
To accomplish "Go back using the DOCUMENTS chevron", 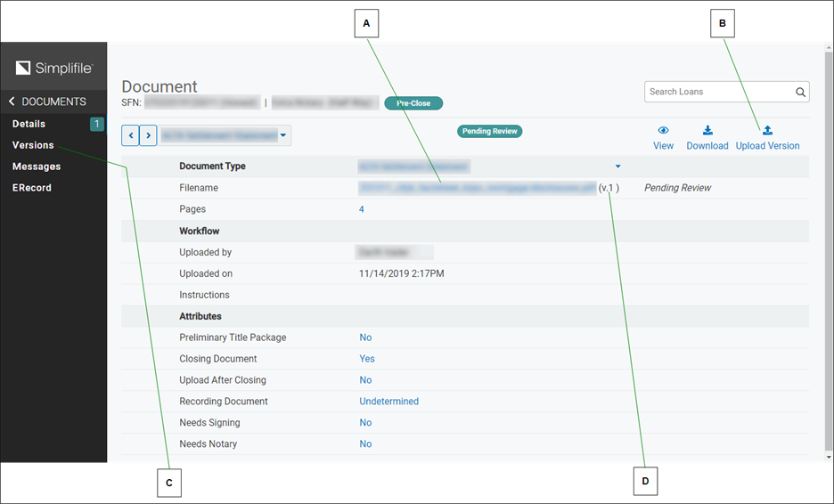I will [12, 101].
